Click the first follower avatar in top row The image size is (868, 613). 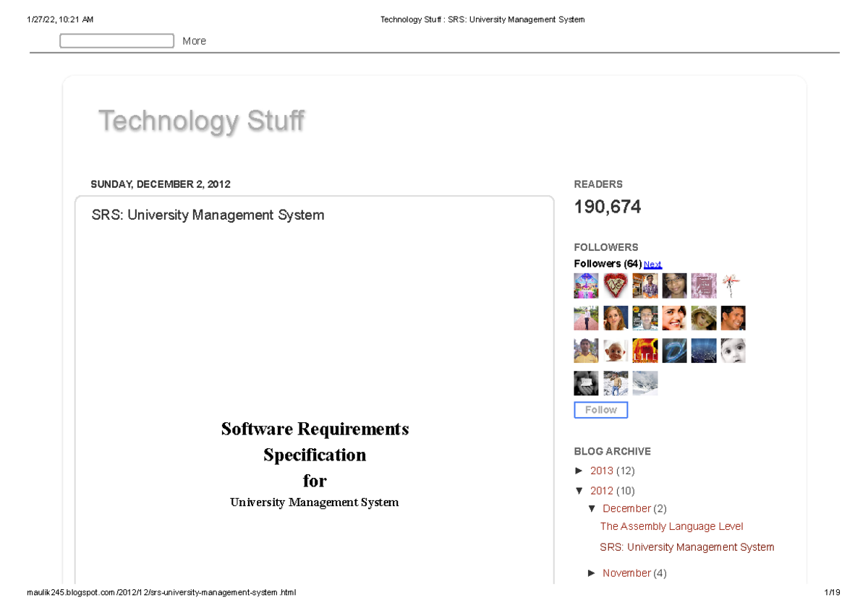(586, 286)
